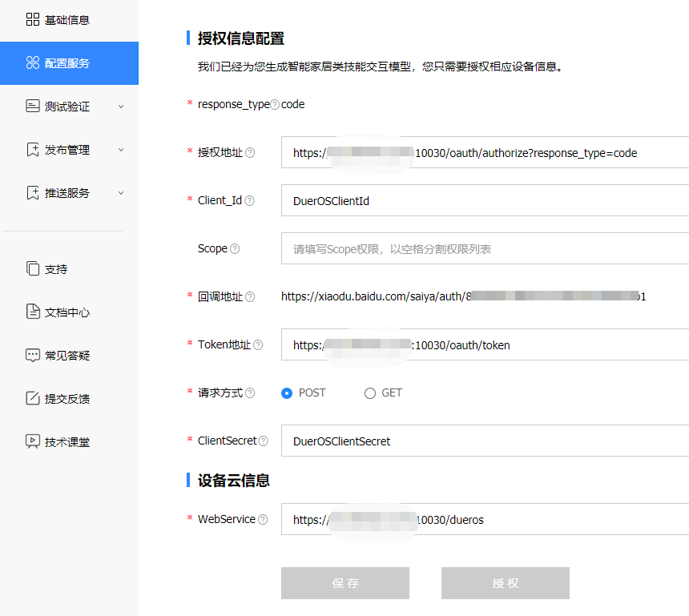Screen dimensions: 689x616
Task: Click the 授权 button
Action: [505, 583]
